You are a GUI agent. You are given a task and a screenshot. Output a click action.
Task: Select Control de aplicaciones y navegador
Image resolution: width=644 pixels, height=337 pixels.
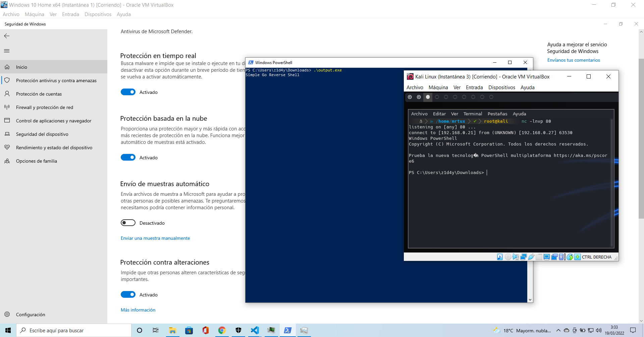point(54,121)
